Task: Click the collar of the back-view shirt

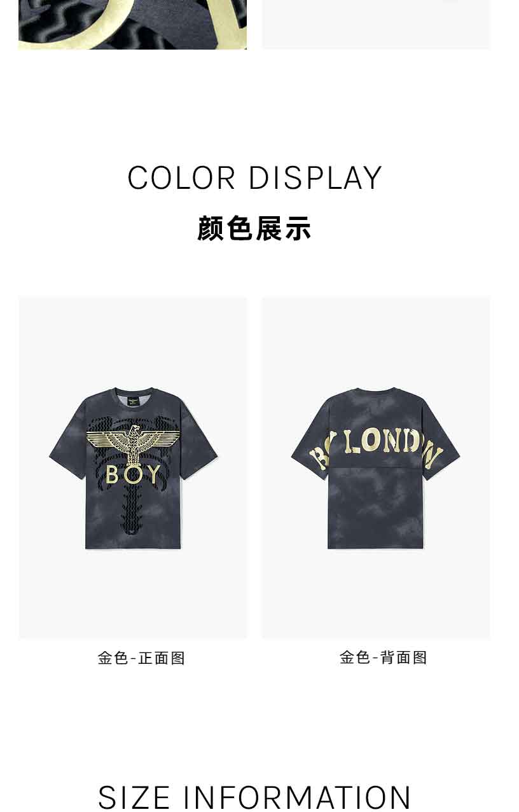Action: click(376, 390)
